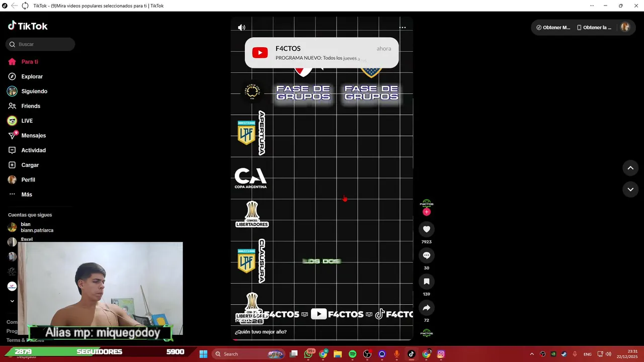
Task: Open the ENG language switcher
Action: (587, 354)
